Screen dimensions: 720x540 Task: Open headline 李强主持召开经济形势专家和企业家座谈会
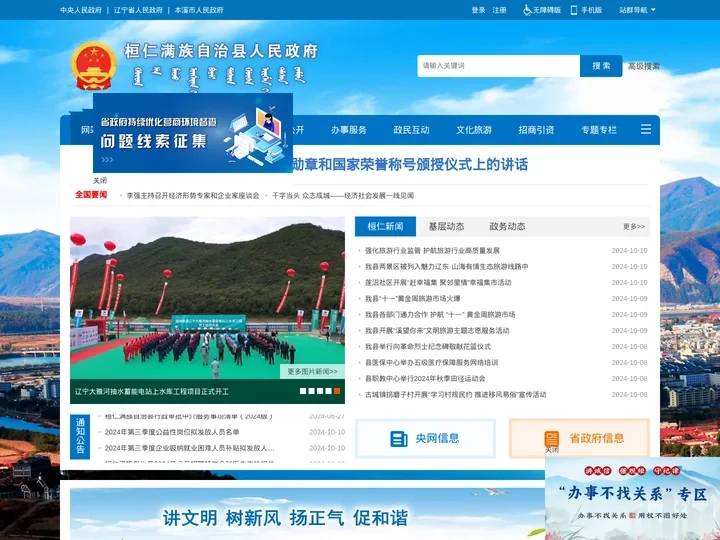tap(193, 196)
